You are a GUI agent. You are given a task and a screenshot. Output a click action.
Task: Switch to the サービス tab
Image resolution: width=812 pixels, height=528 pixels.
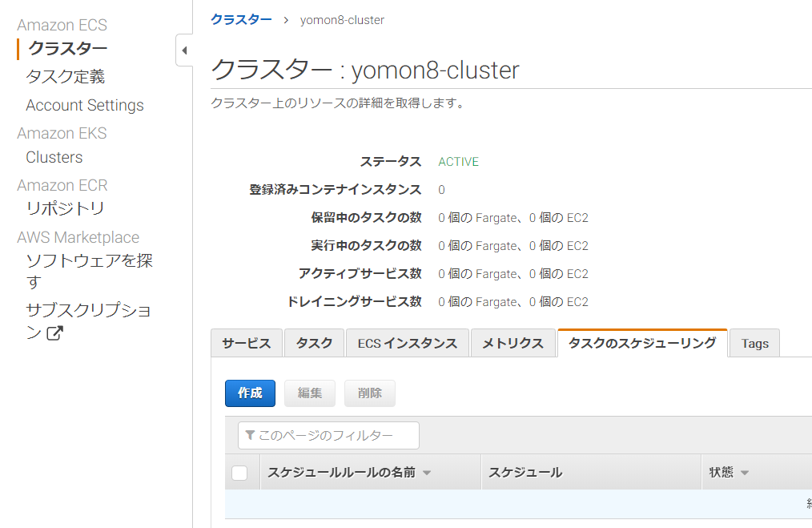(x=247, y=343)
